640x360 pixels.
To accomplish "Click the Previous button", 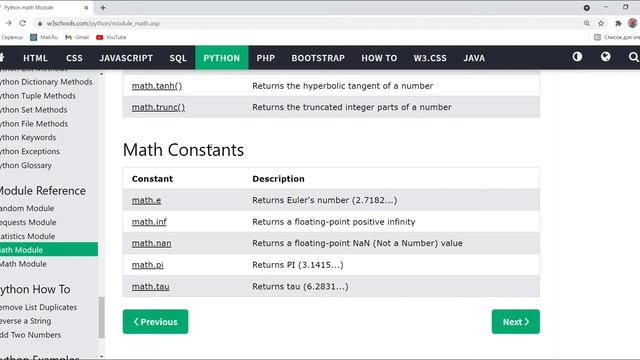I will 156,322.
